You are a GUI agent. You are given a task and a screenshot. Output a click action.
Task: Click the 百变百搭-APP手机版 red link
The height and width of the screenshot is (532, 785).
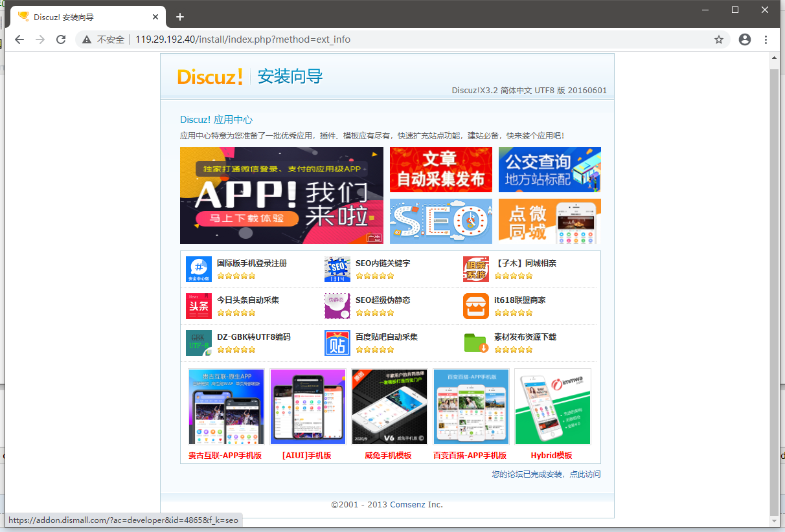click(470, 456)
